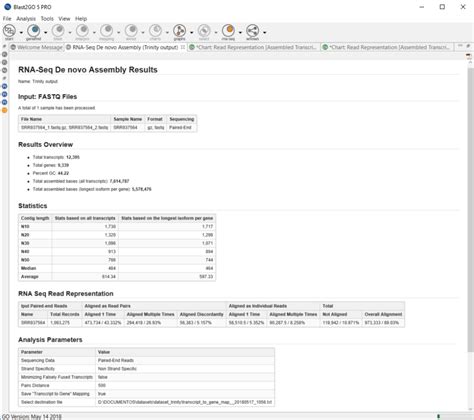Image resolution: width=474 pixels, height=420 pixels.
Task: Click the 'Strand Specificity' parameter cell
Action: [57, 369]
